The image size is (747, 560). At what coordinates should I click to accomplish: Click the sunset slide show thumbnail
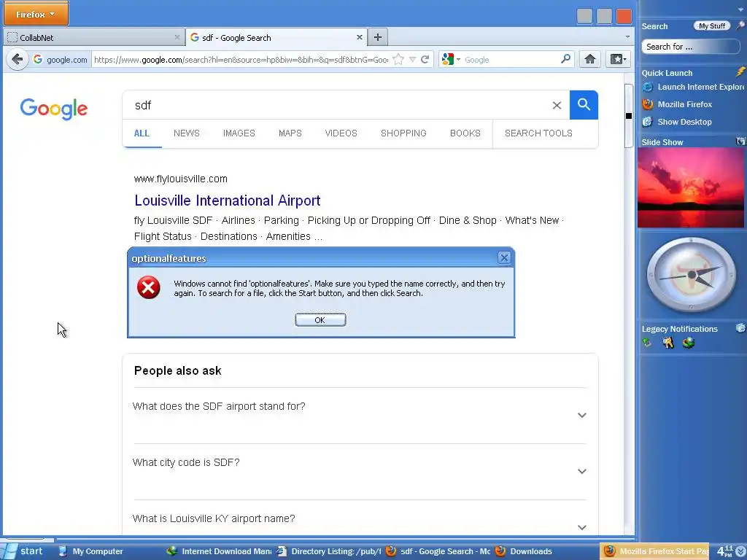pyautogui.click(x=691, y=187)
